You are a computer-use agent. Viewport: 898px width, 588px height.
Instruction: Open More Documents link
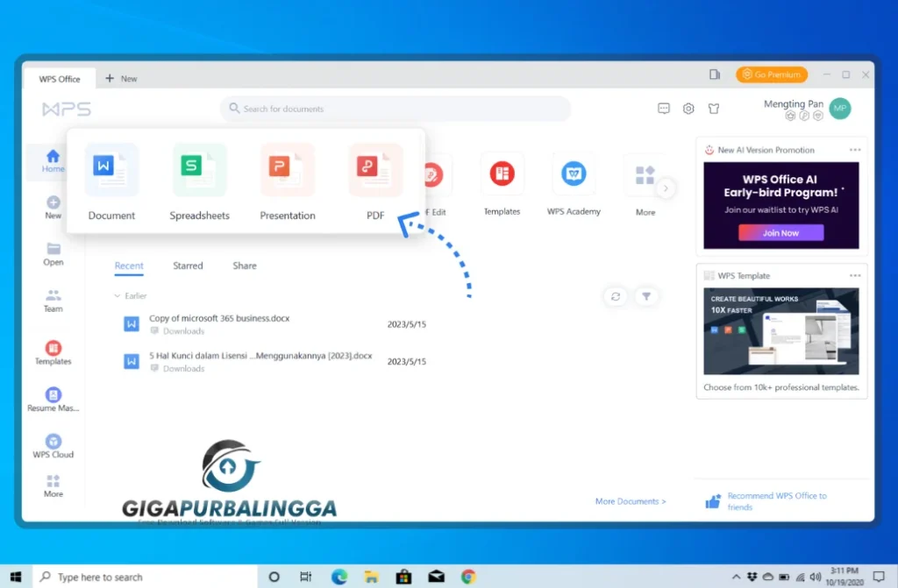(x=630, y=500)
